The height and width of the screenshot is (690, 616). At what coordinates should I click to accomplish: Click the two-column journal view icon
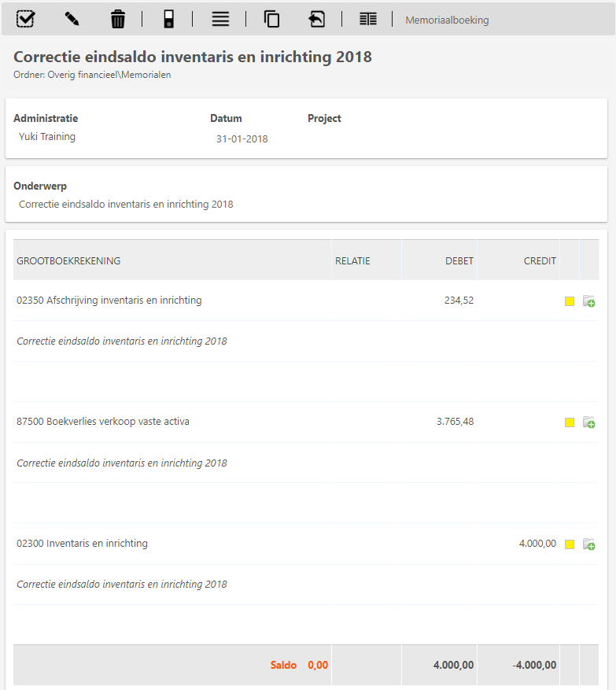tap(367, 19)
